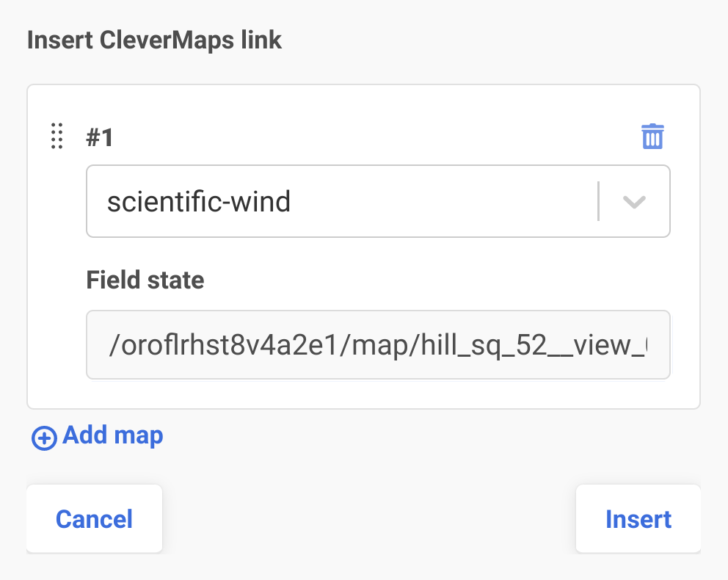Expand the project dropdown chevron arrow
Image resolution: width=728 pixels, height=580 pixels.
click(x=634, y=202)
